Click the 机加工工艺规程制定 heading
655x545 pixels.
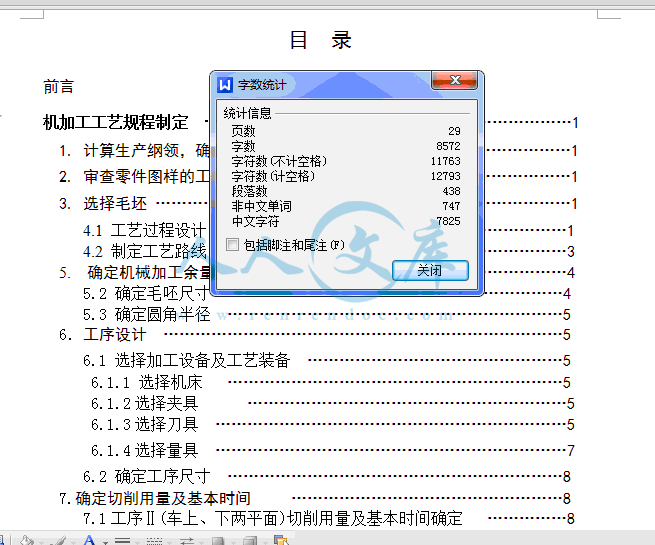(x=116, y=122)
